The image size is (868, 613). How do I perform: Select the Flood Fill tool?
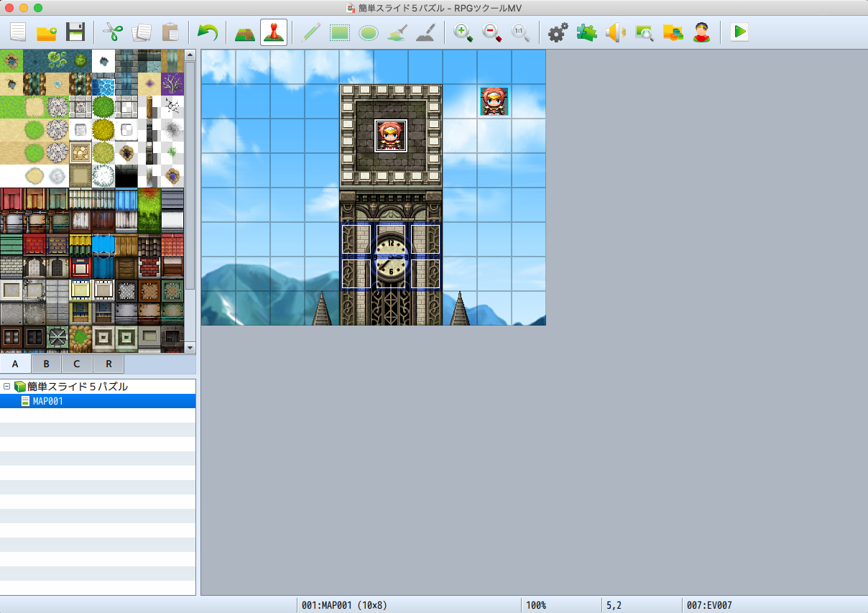click(397, 32)
